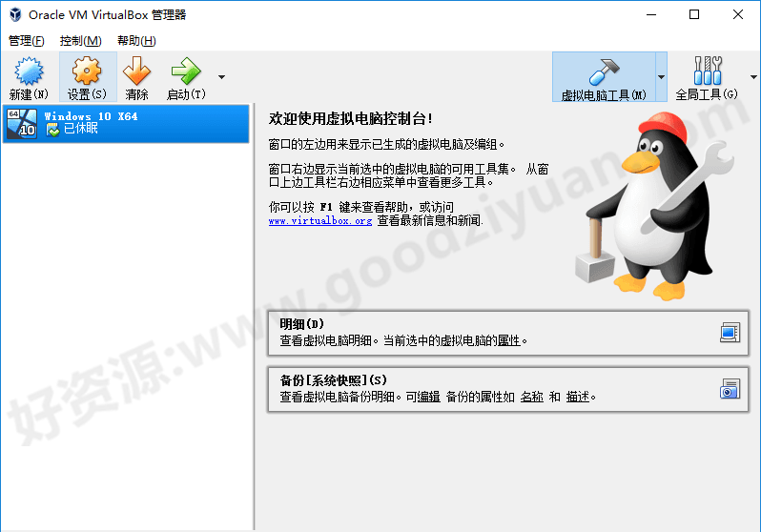Maximize the VirtualBox Manager window
761x532 pixels.
pos(694,14)
